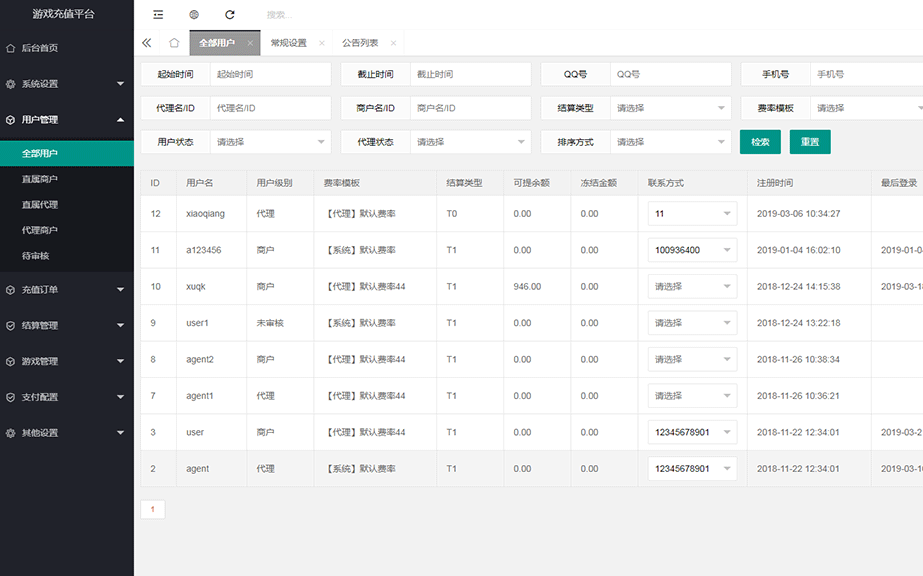Click the green 检索 search button
Image resolution: width=923 pixels, height=576 pixels.
[760, 142]
